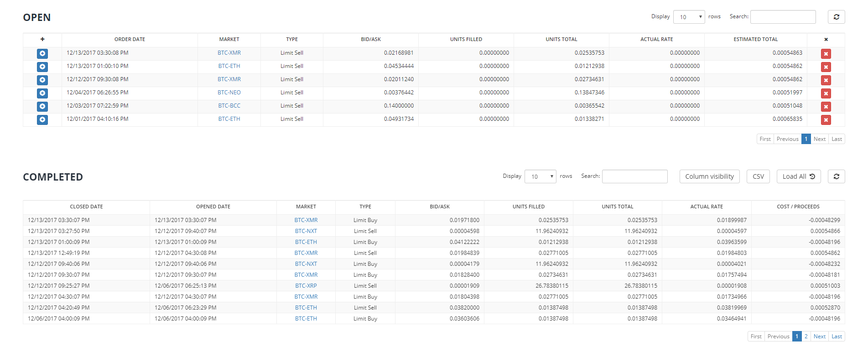The image size is (868, 357).
Task: Go to Next page of completed orders
Action: 819,336
